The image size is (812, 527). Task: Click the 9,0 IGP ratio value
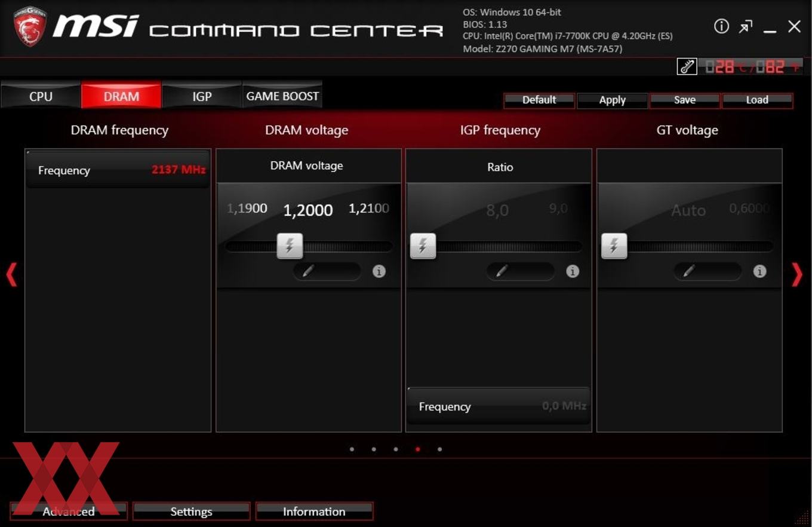[x=559, y=209]
